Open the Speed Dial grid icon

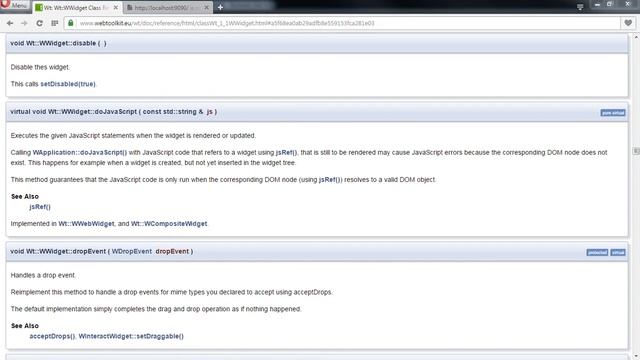(x=54, y=23)
